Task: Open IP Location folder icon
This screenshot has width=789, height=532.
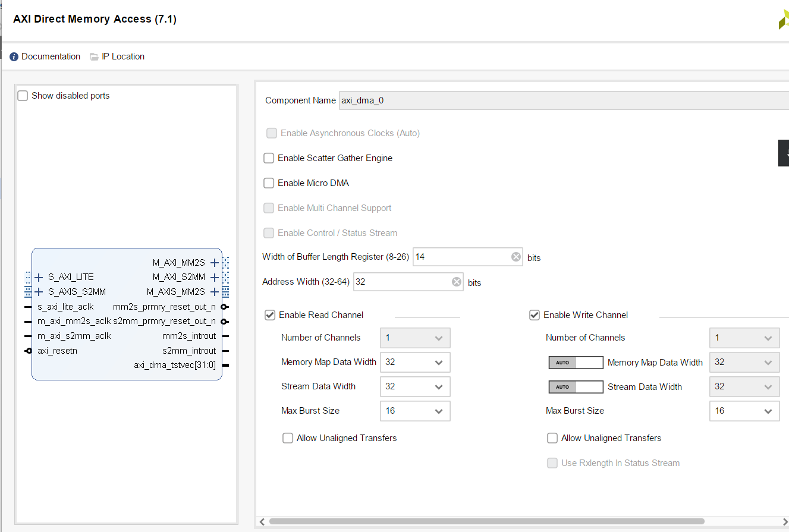Action: pyautogui.click(x=94, y=57)
